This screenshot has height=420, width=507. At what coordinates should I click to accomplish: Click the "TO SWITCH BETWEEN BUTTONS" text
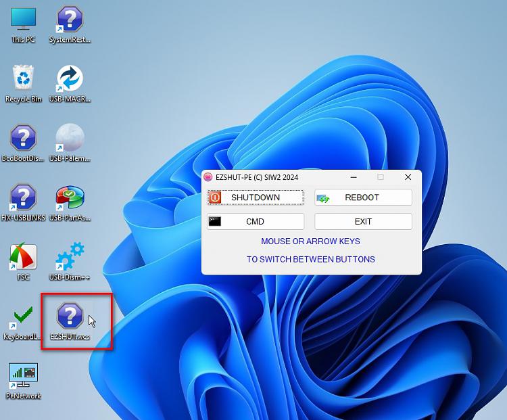pos(311,259)
